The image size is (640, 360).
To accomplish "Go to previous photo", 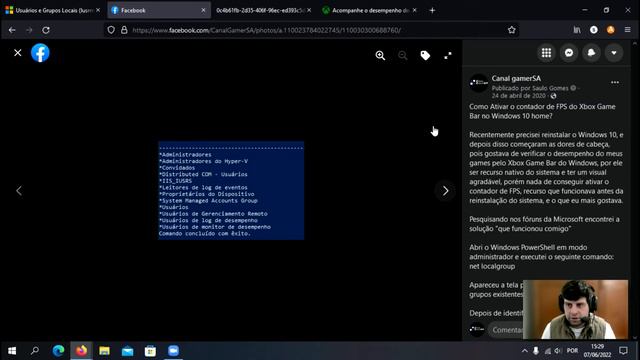I will (19, 191).
